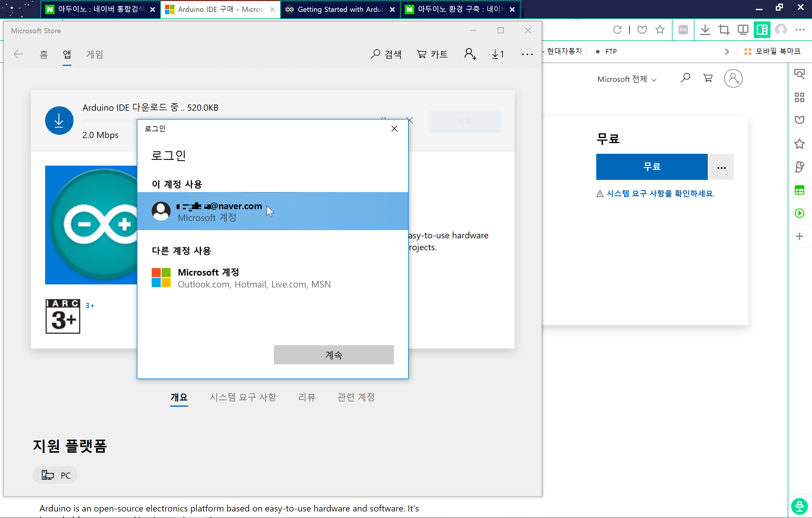Add sidebar item with plus icon
Viewport: 812px width, 518px height.
point(800,236)
